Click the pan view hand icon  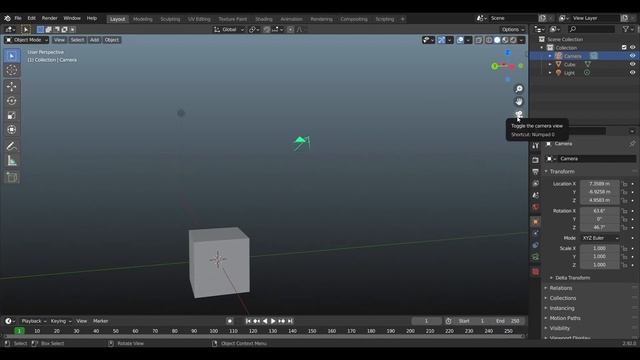(519, 101)
